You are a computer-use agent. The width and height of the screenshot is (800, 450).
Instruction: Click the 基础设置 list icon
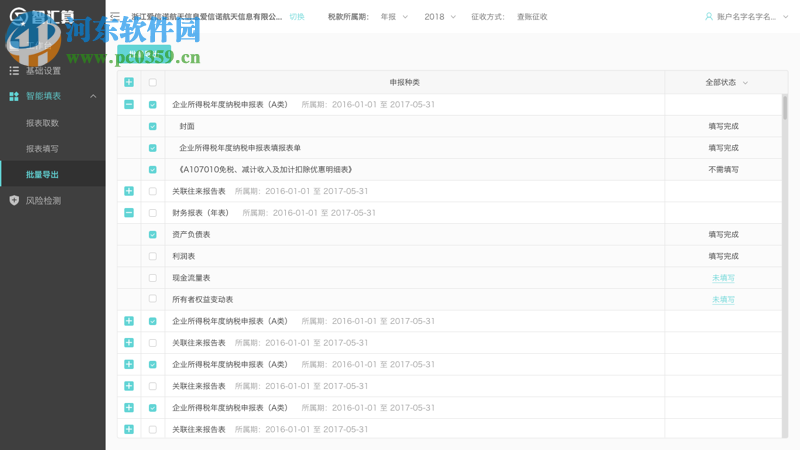click(14, 71)
